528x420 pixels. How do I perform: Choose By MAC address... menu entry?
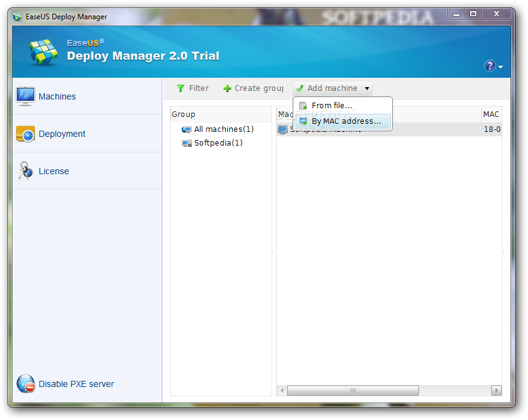[x=343, y=121]
